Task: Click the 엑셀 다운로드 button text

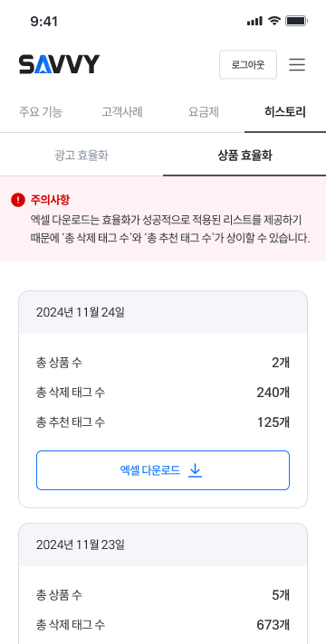Action: pyautogui.click(x=150, y=470)
